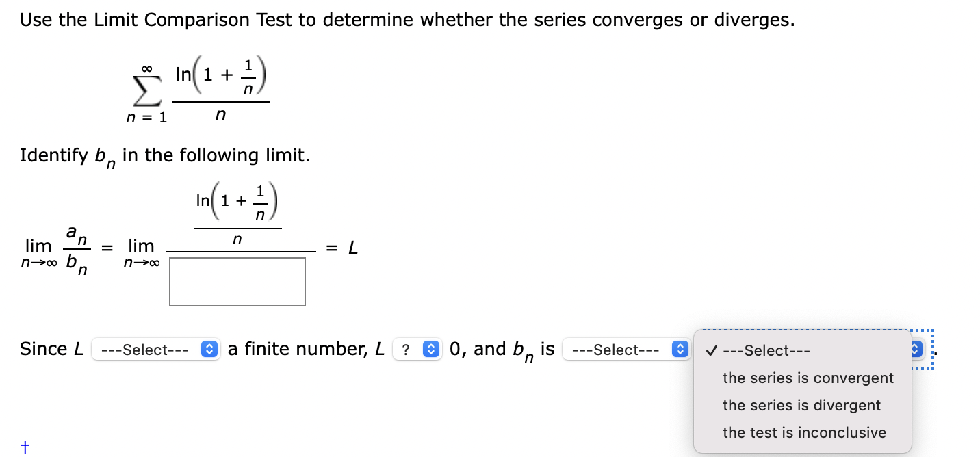Click the dagger symbol at bottom left
The image size is (980, 457).
[x=25, y=447]
